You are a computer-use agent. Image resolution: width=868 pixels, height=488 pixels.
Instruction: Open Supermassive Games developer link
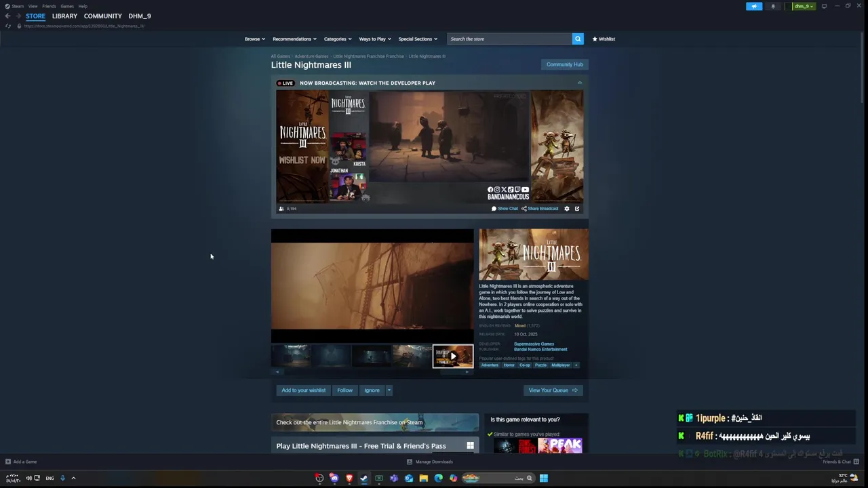click(534, 344)
